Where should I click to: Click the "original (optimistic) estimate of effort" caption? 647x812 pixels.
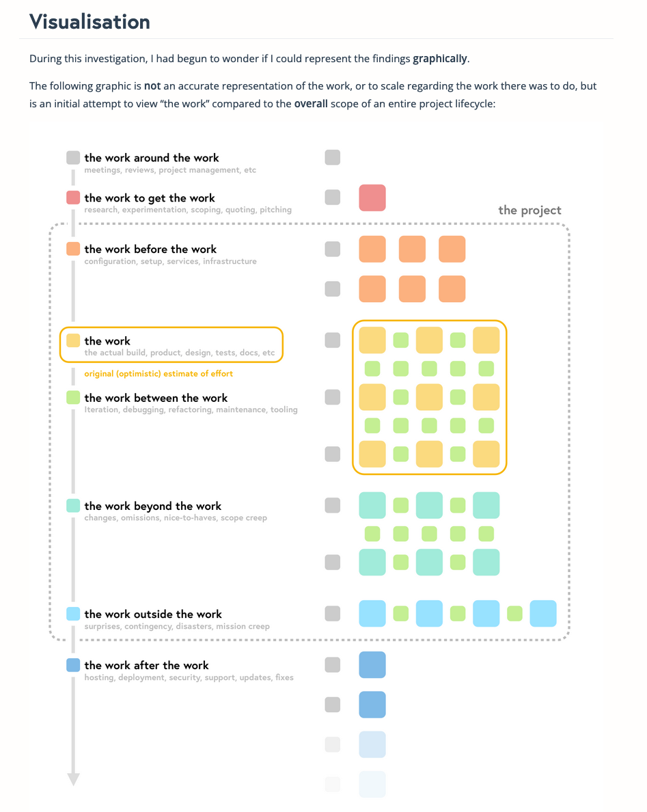(x=159, y=374)
